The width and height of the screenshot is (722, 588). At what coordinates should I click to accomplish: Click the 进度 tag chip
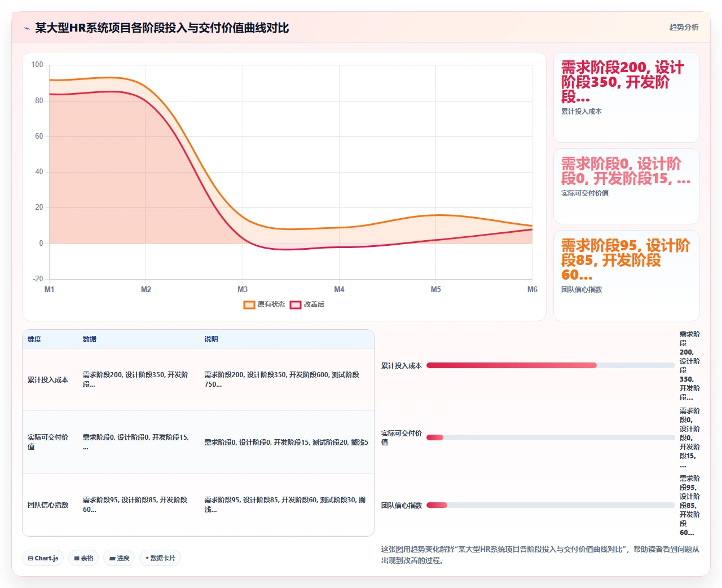119,558
